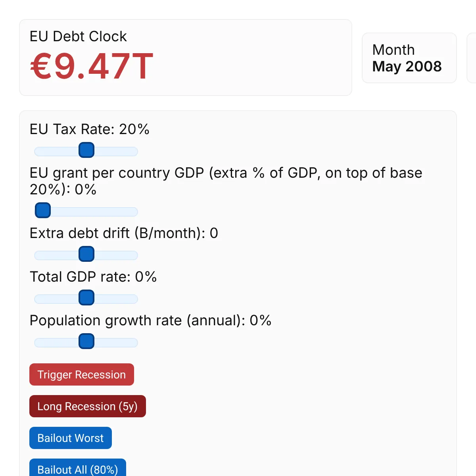
Task: Click the Population growth rate label
Action: tap(150, 321)
